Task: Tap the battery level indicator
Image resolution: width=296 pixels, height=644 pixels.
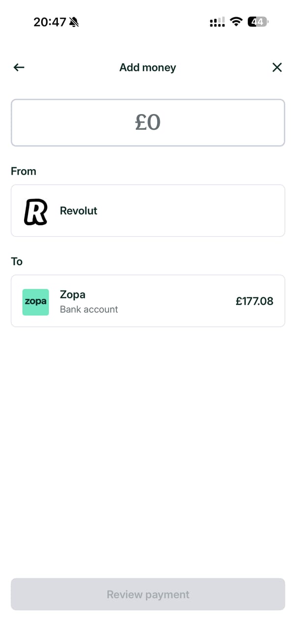Action: click(x=258, y=22)
